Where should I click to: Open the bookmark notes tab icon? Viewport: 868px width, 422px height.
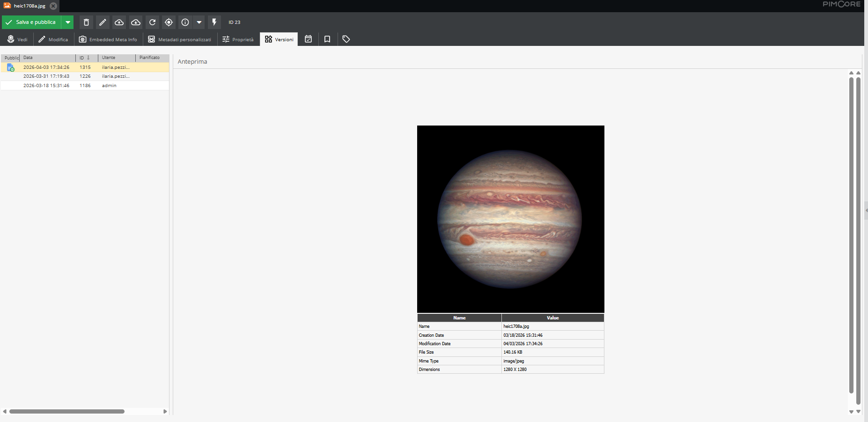pos(327,39)
